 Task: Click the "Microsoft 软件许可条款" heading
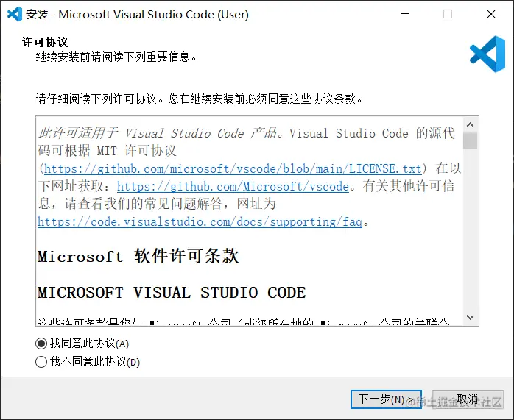pos(138,256)
